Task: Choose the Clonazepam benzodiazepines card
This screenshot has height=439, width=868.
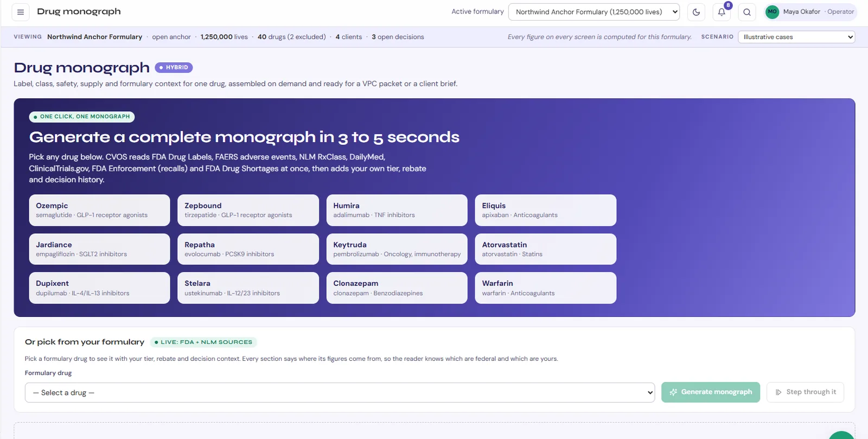Action: click(x=397, y=288)
